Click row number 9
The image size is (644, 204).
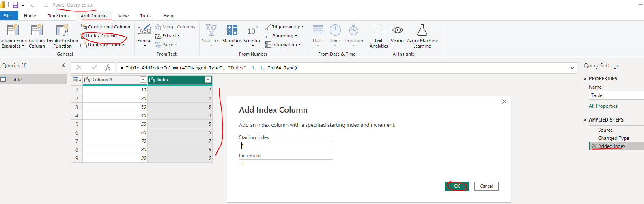click(77, 158)
